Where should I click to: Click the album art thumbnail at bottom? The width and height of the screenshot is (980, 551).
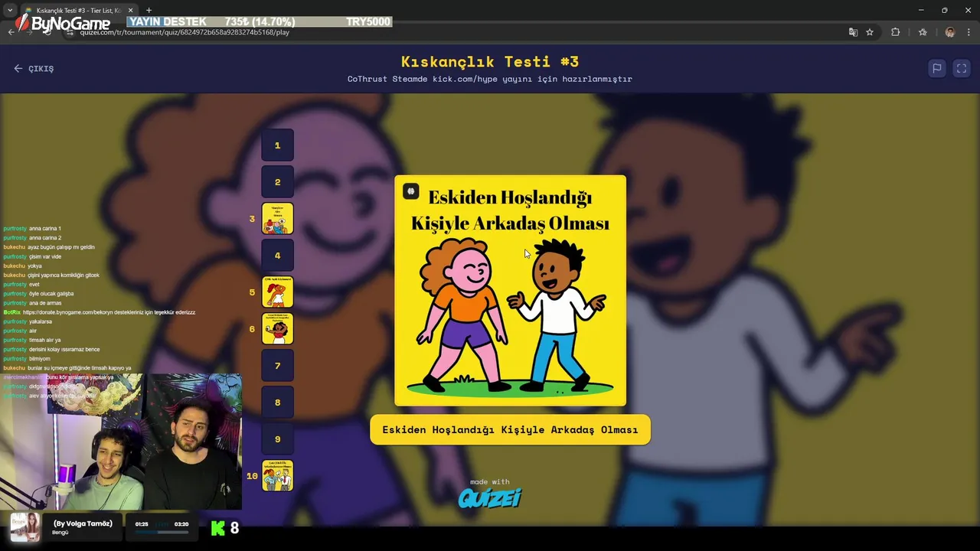tap(25, 527)
